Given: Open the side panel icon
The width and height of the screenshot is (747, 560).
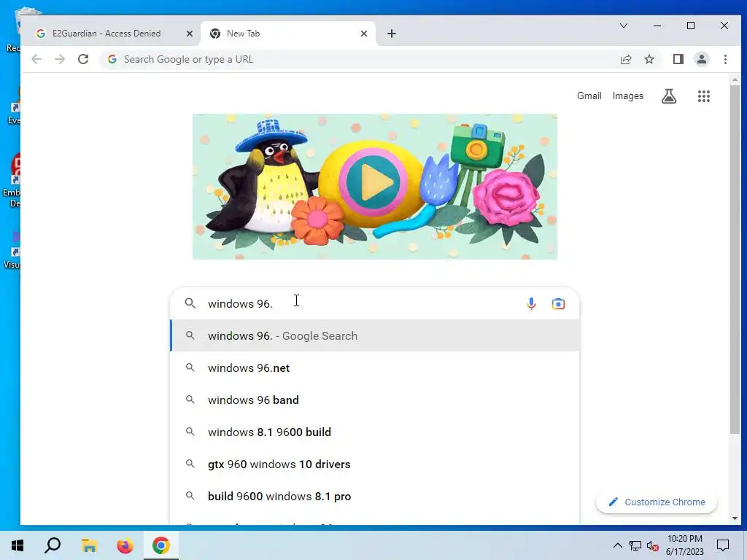Looking at the screenshot, I should coord(678,59).
